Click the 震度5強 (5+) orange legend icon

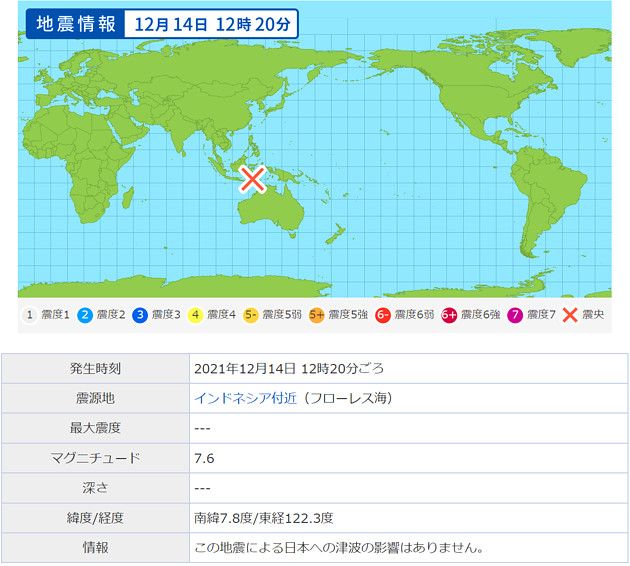(317, 315)
